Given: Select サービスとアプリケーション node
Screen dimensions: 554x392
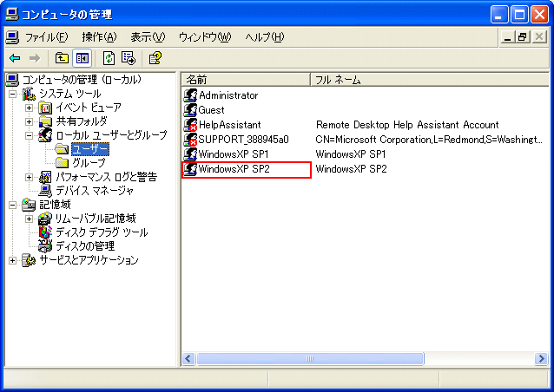Looking at the screenshot, I should [89, 260].
